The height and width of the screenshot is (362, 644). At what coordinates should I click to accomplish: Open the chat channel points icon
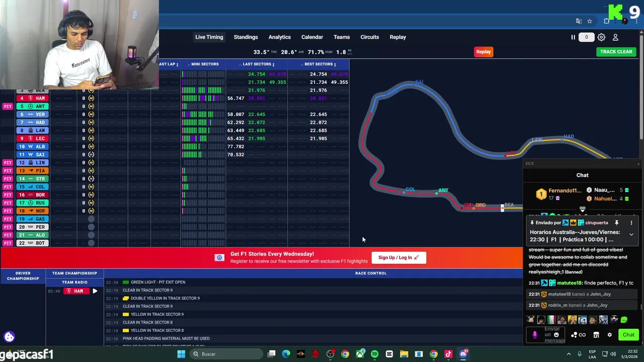pyautogui.click(x=578, y=335)
